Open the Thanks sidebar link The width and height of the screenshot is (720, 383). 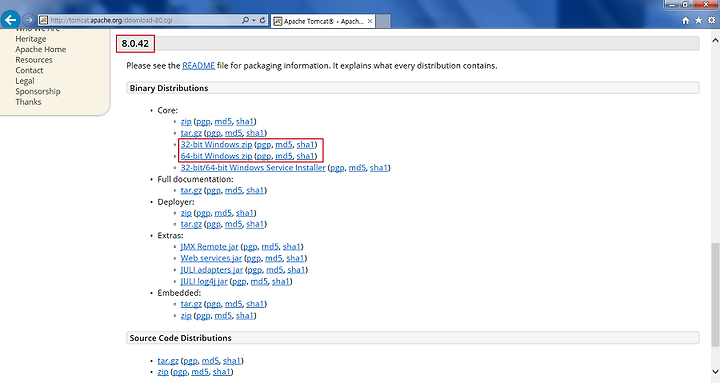point(28,102)
